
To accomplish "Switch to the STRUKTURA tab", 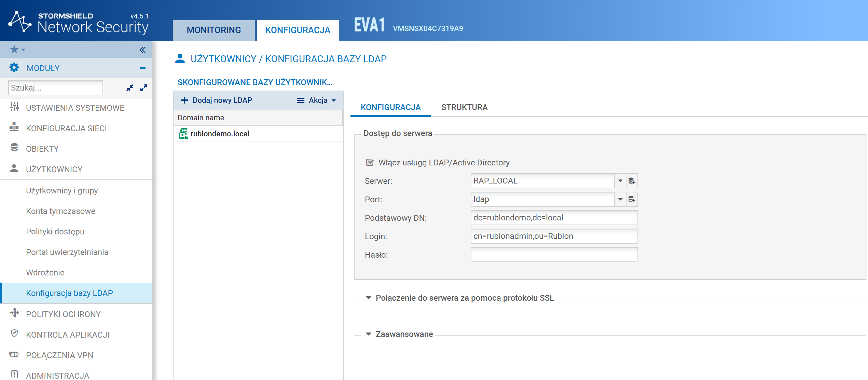I will 464,107.
